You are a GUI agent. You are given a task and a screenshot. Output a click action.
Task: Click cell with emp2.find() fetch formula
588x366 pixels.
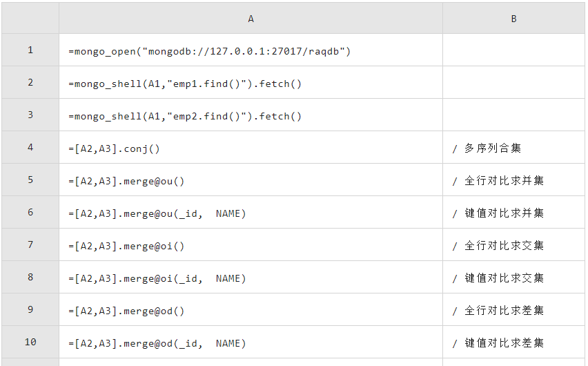(251, 115)
